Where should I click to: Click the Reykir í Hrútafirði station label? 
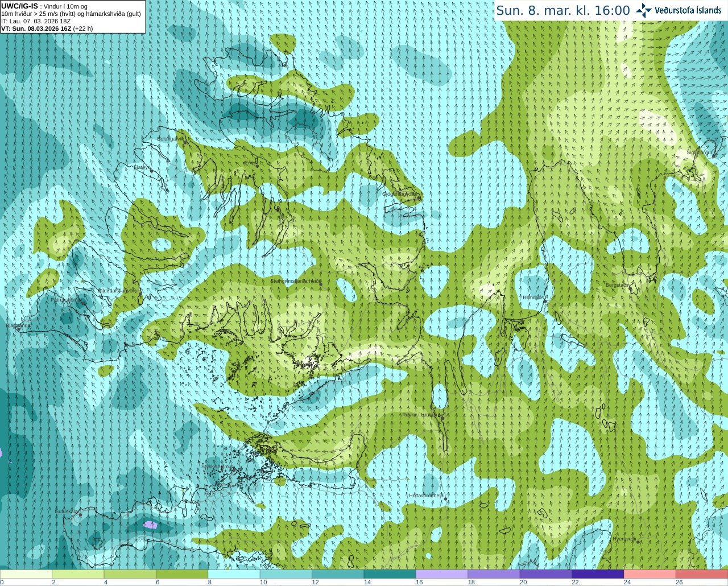pos(421,415)
